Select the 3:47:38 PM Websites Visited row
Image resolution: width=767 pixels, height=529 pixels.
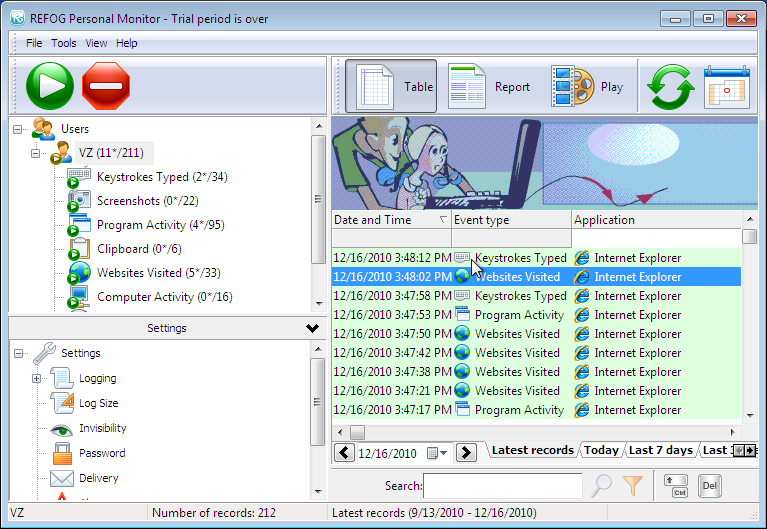click(x=537, y=372)
